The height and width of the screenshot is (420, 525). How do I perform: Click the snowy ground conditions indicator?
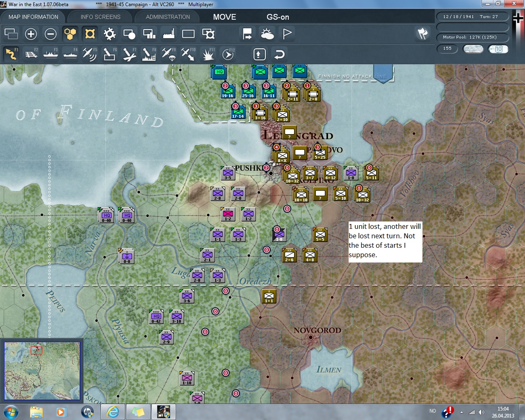click(x=473, y=49)
